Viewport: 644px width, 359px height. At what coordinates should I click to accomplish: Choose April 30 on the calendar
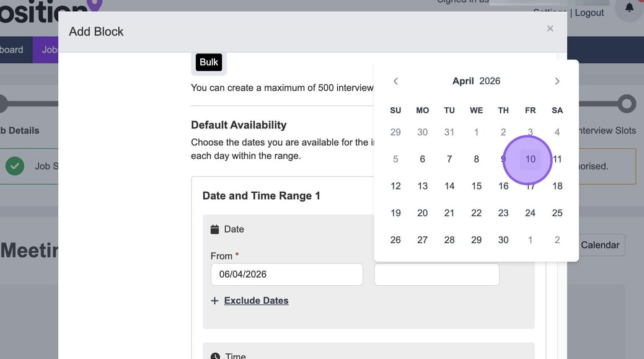[x=503, y=240]
